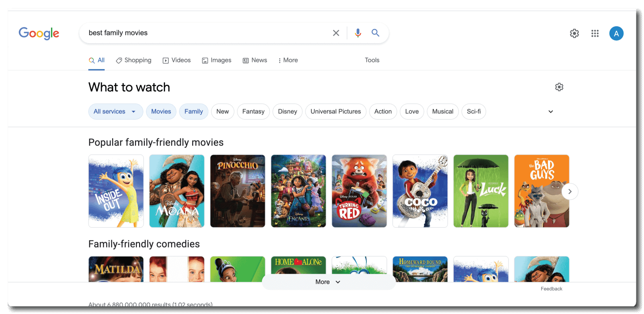The image size is (644, 314).
Task: Start voice search with microphone icon
Action: [x=358, y=33]
